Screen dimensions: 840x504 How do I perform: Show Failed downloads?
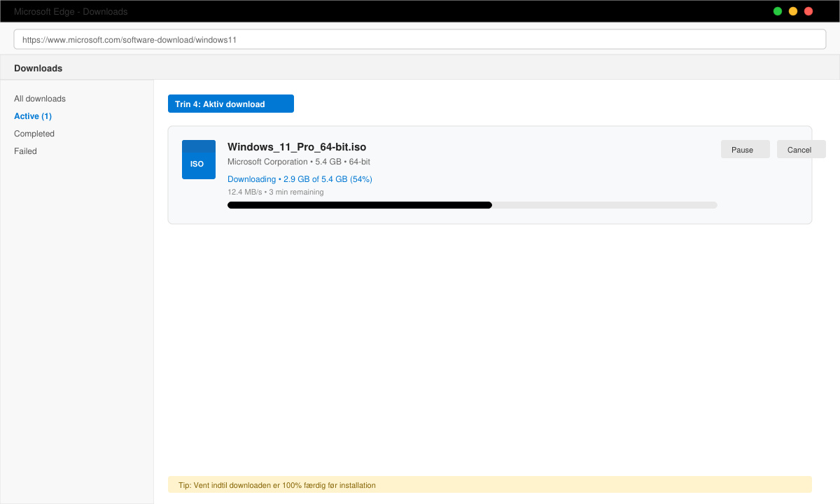click(x=25, y=151)
